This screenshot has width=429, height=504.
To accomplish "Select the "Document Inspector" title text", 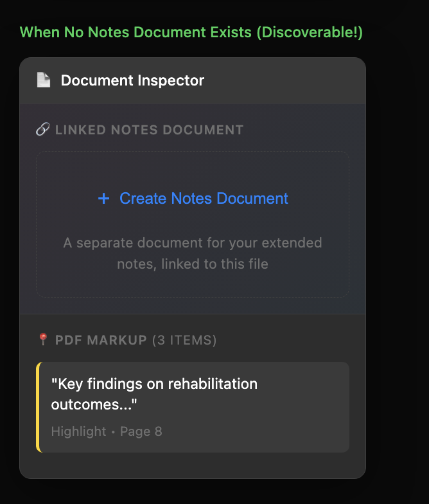I will coord(132,80).
